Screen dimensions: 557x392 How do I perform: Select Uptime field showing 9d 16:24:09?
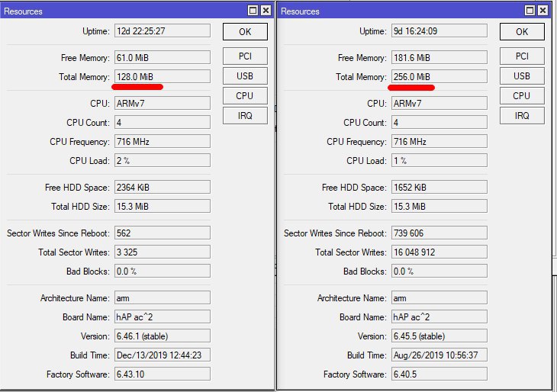(x=439, y=31)
